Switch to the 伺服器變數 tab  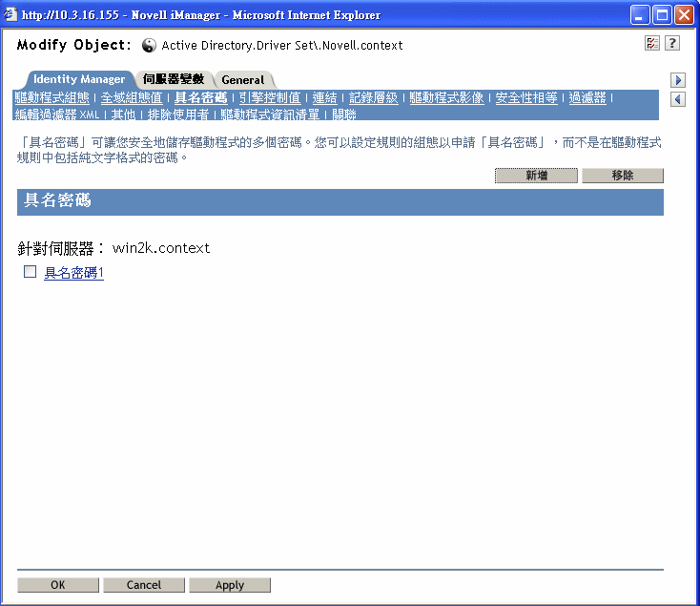(x=174, y=79)
